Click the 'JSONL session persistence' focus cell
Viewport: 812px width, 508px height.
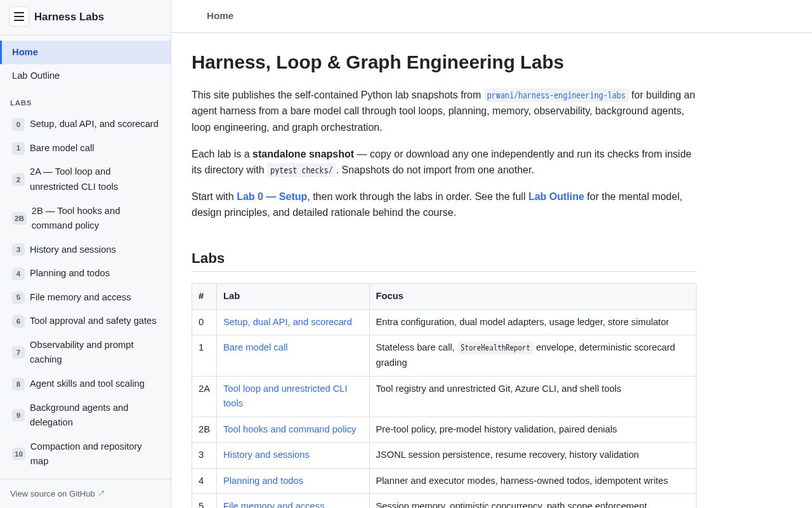tap(532, 455)
